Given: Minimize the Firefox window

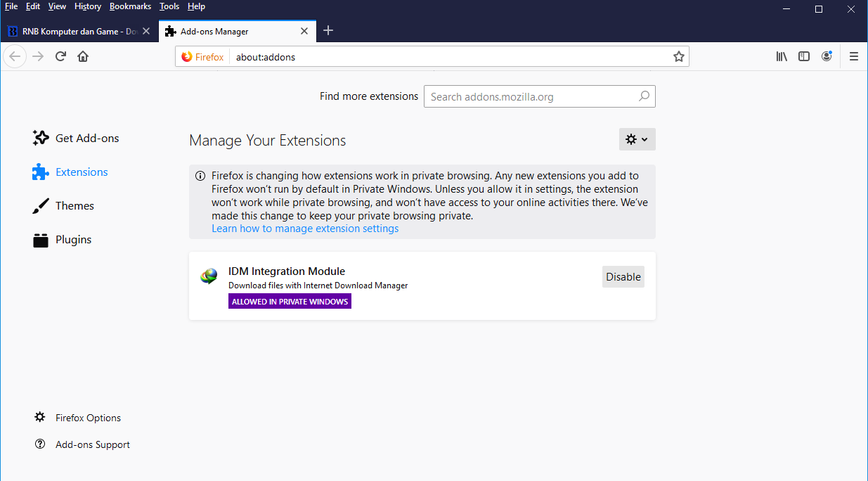Looking at the screenshot, I should [786, 9].
